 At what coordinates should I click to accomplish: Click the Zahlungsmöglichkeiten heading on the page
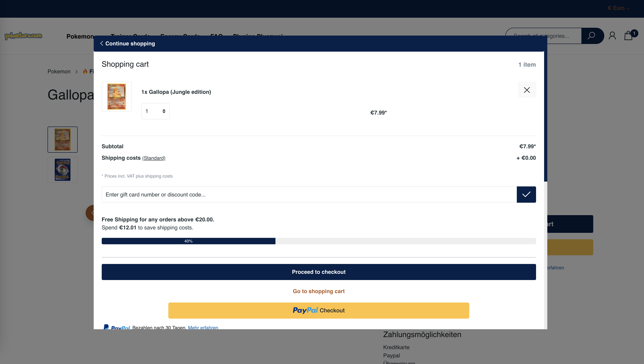[x=422, y=334]
